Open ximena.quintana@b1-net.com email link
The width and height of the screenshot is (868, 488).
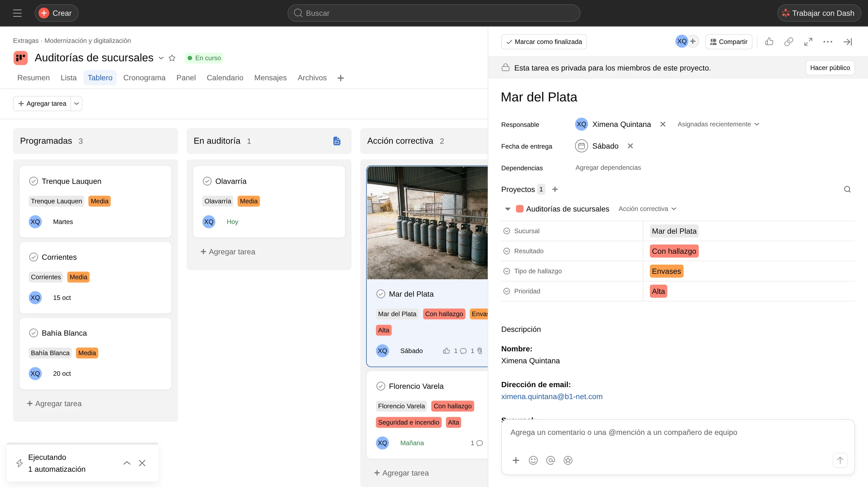[552, 397]
